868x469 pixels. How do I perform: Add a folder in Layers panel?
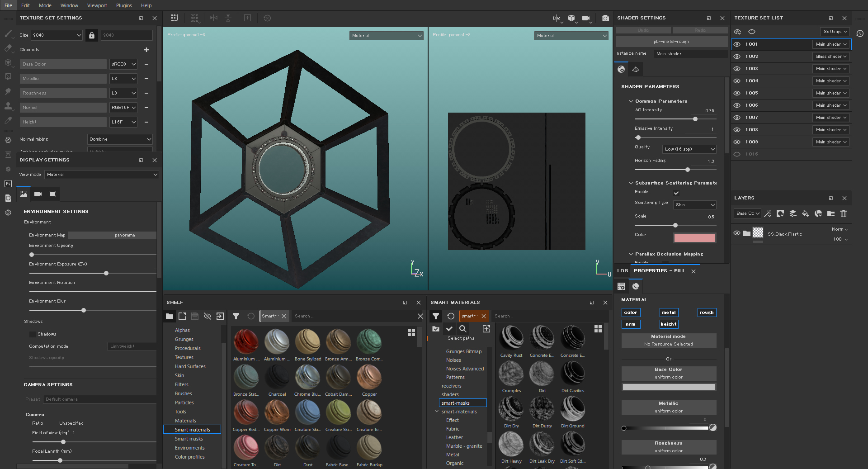tap(831, 213)
